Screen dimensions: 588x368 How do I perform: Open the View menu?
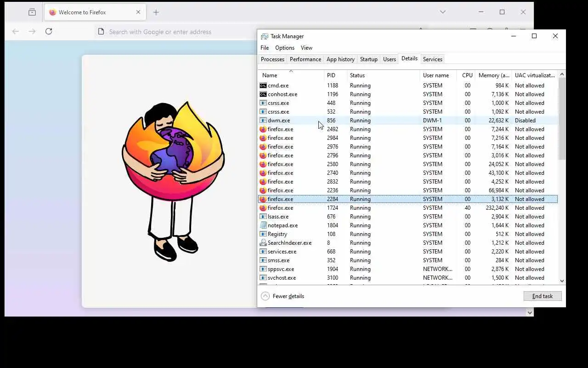click(x=306, y=48)
